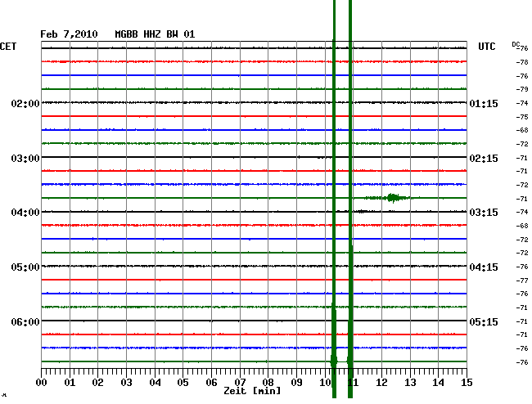Pick the "06" minute tick label
532x404 pixels.
(x=211, y=382)
